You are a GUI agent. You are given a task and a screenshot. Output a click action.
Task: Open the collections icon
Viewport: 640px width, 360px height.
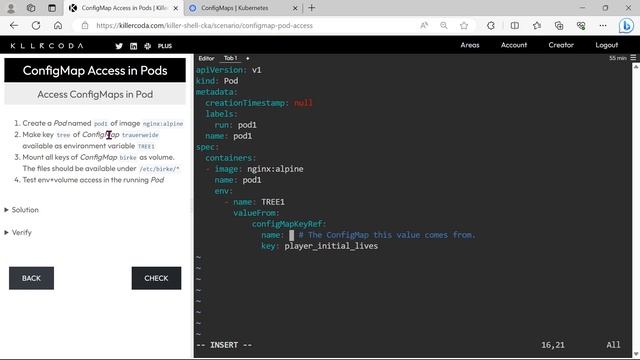(x=559, y=25)
